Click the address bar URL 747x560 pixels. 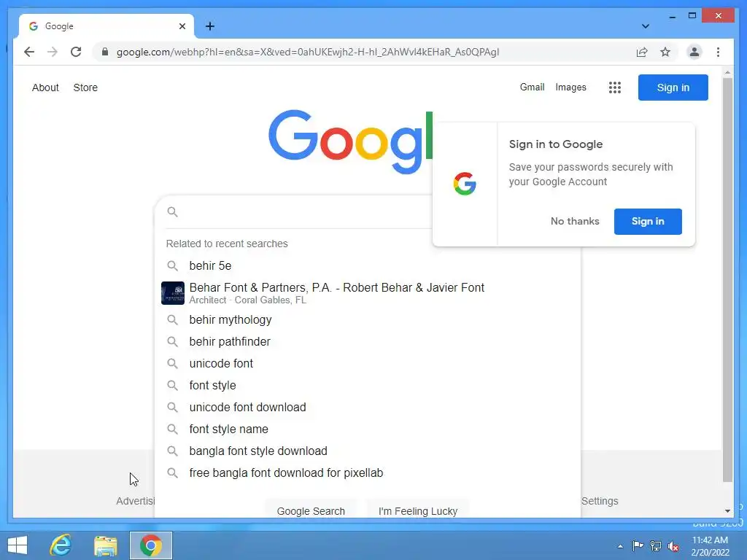click(x=308, y=52)
